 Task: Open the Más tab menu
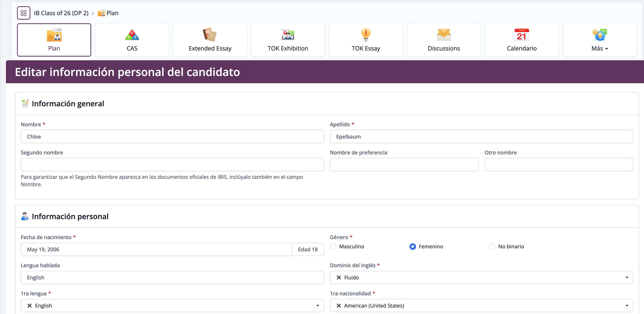click(x=600, y=40)
